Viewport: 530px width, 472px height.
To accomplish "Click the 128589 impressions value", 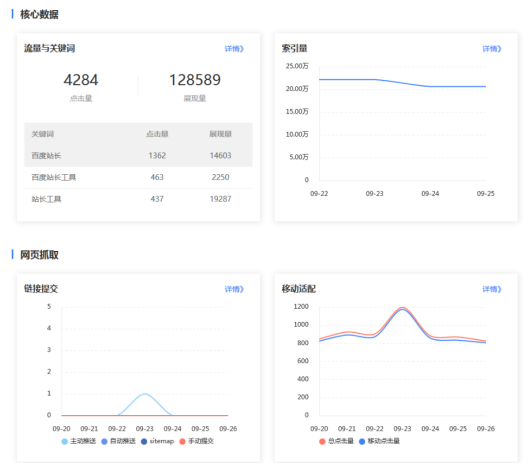I will pos(195,80).
